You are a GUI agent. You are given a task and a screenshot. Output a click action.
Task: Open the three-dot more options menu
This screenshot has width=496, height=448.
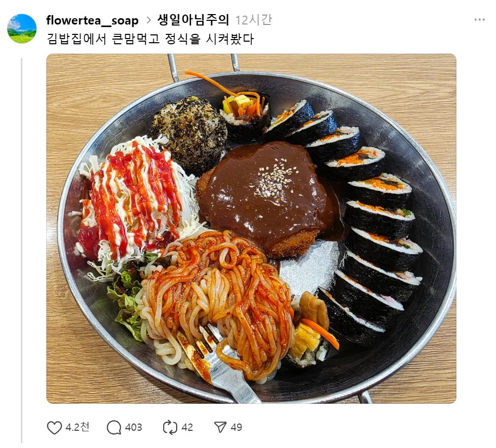pos(479,20)
